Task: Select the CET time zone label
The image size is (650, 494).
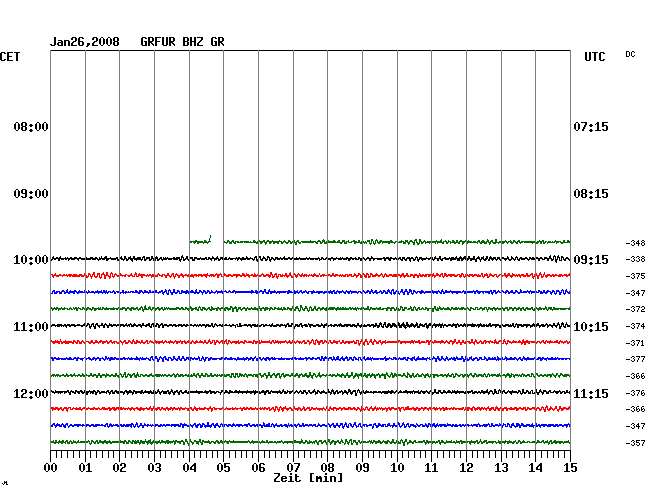Action: 10,56
